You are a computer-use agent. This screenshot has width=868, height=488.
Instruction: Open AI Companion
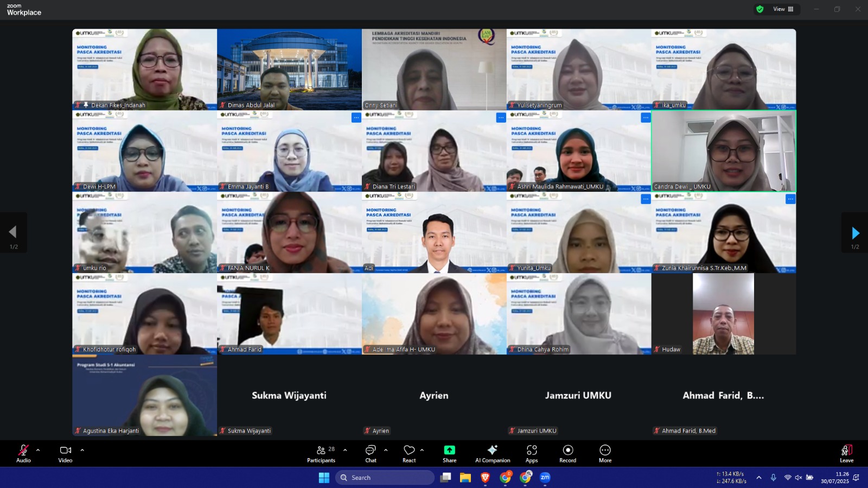click(x=493, y=454)
